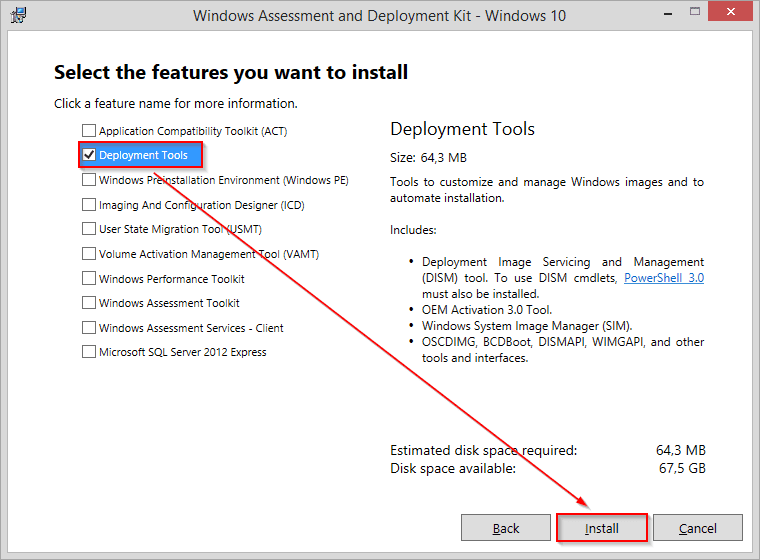
Task: Check Volume Activation Management Tool (VAMT) checkbox
Action: (89, 254)
